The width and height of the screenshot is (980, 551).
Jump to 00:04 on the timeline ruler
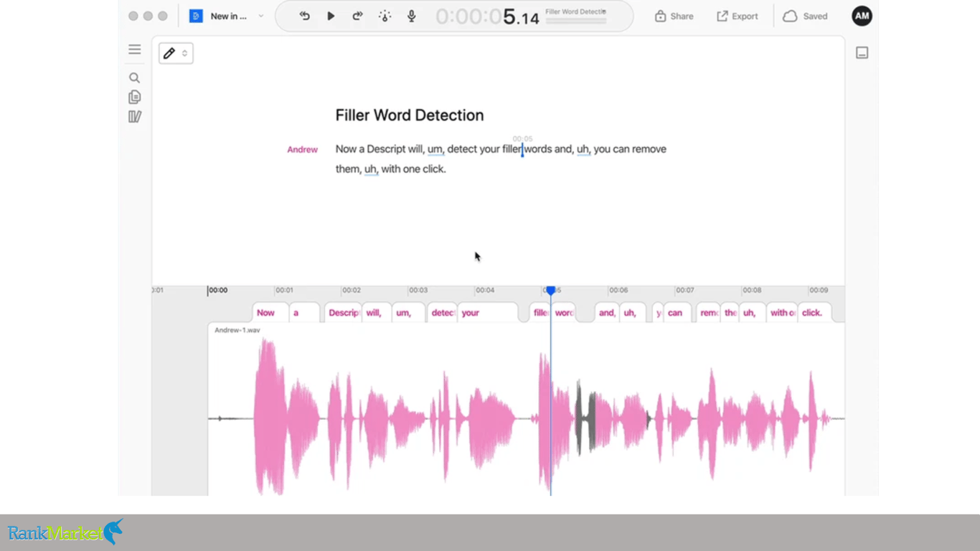(485, 291)
